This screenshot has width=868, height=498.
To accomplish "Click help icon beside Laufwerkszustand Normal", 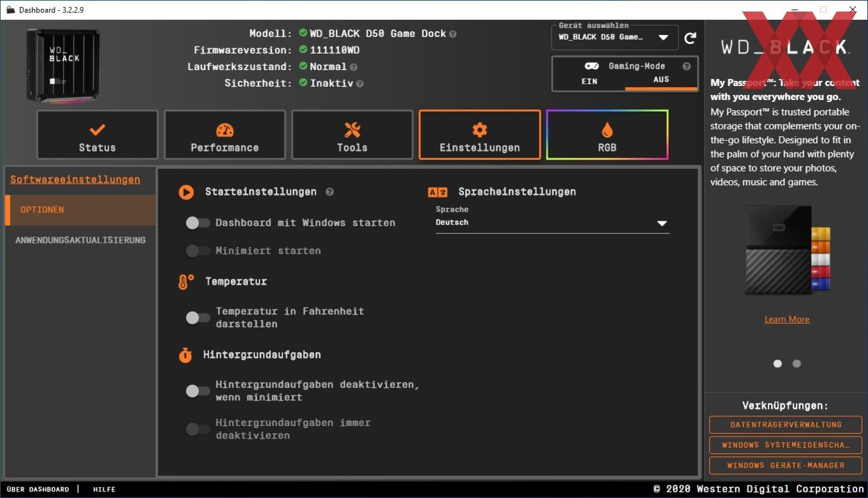I will pos(353,67).
